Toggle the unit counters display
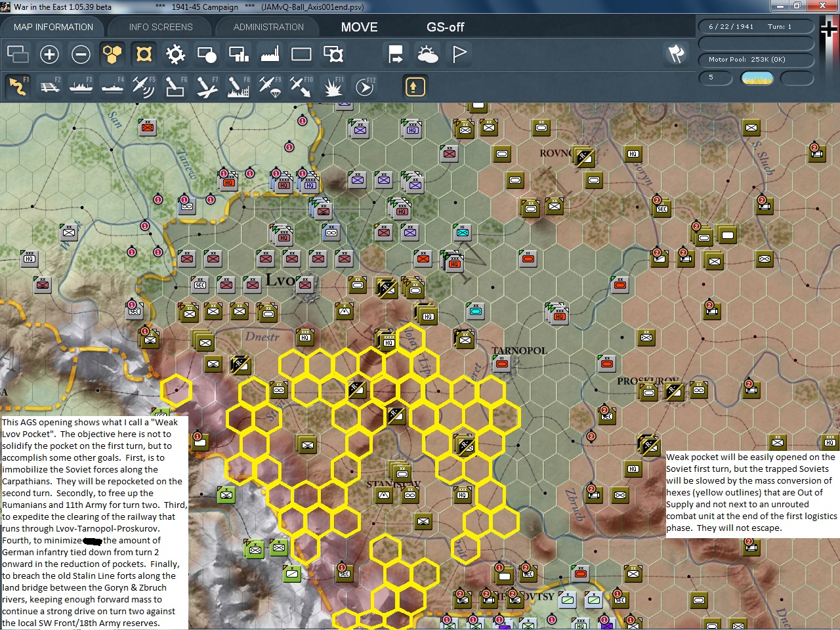Image resolution: width=840 pixels, height=630 pixels. coord(144,54)
